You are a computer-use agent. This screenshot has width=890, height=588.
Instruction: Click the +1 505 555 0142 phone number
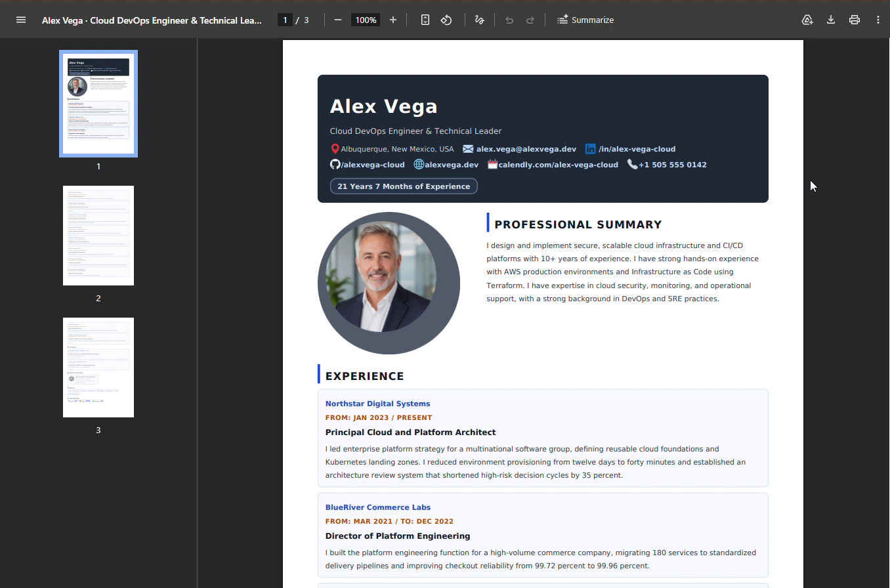673,165
